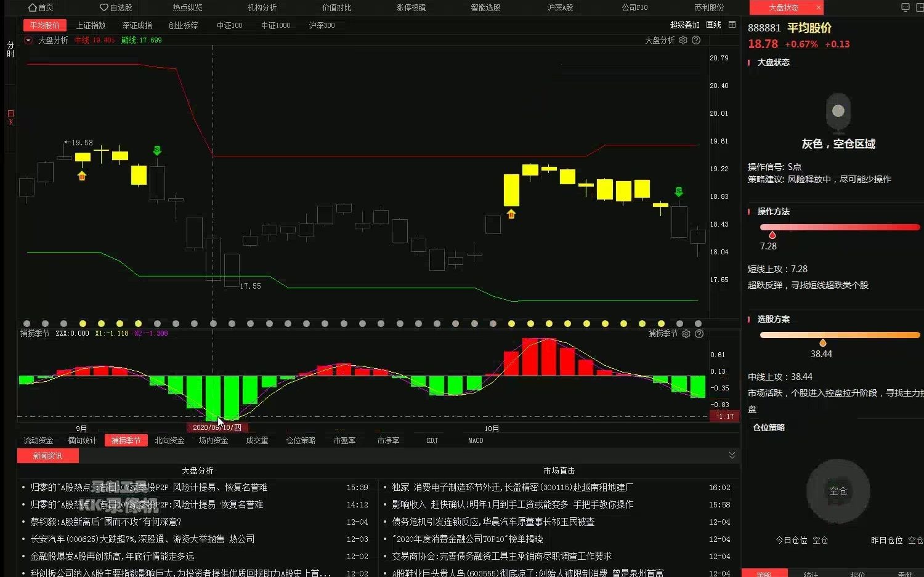This screenshot has width=924, height=577.
Task: Click the 空仓 circular position gauge
Action: click(838, 491)
